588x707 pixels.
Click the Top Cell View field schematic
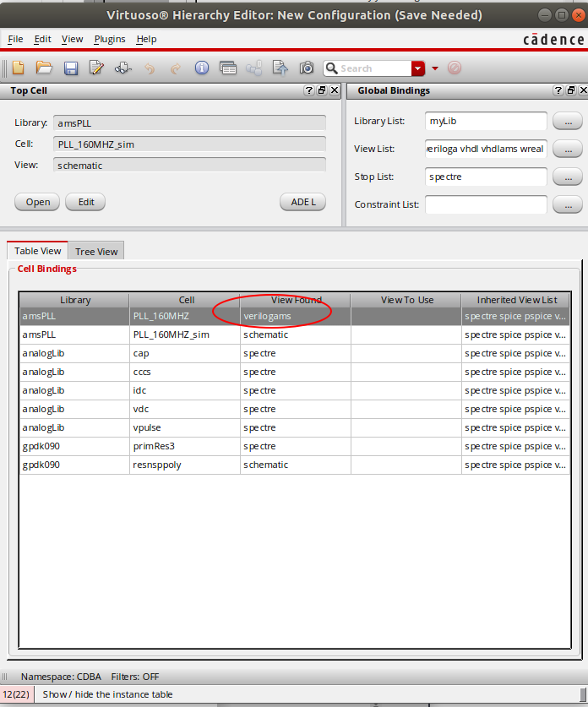pos(189,166)
